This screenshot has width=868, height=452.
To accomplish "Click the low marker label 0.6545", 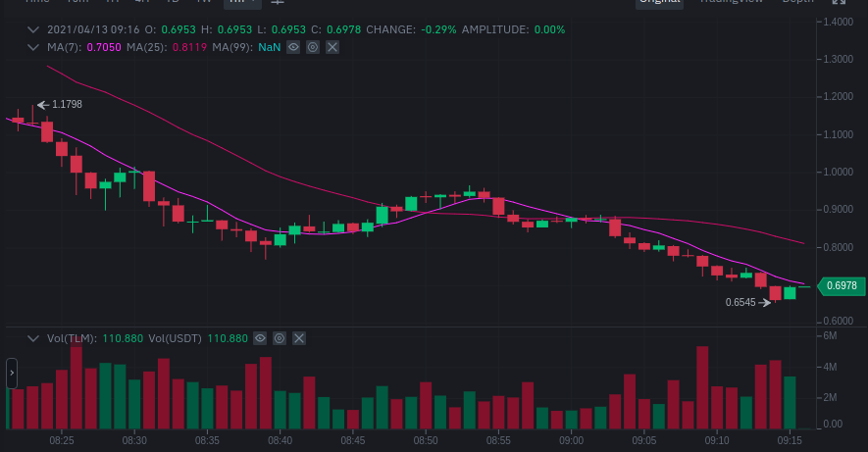I will [740, 303].
